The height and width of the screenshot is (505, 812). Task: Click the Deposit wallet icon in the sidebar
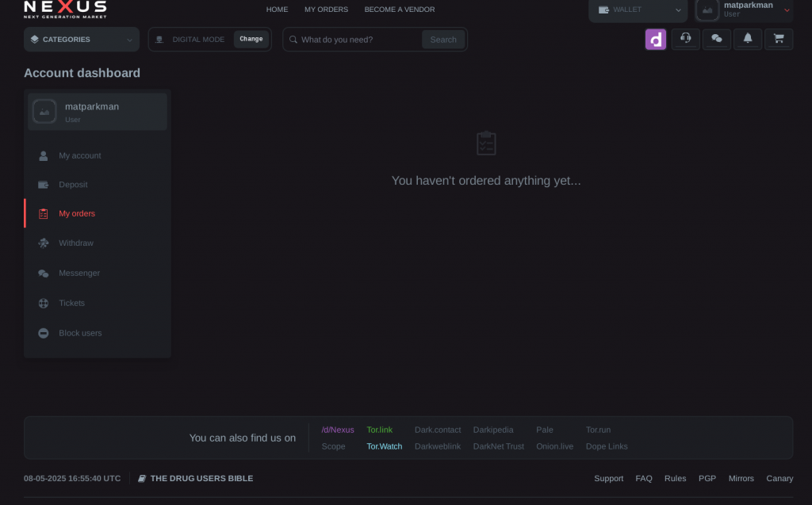coord(44,185)
